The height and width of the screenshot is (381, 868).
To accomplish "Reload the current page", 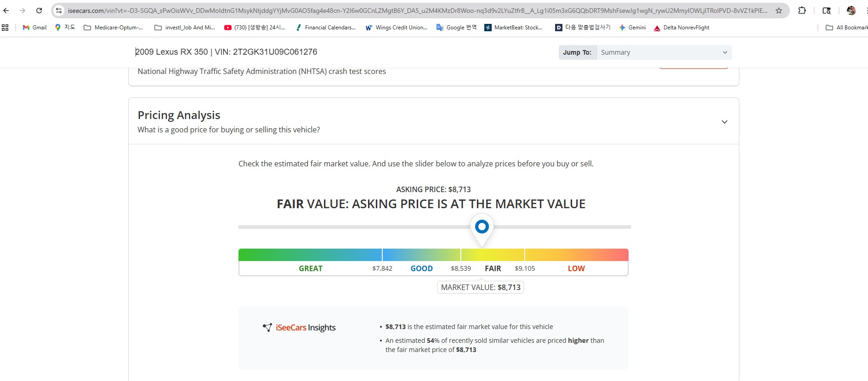I will click(x=39, y=11).
